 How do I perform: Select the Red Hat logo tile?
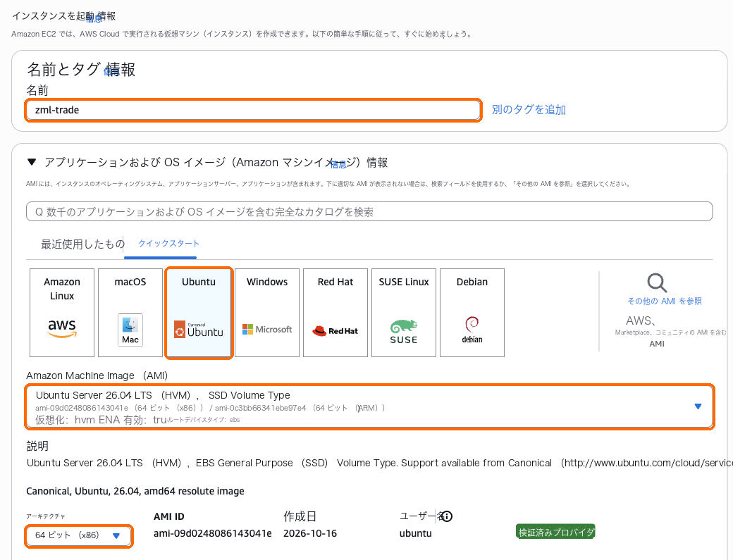pyautogui.click(x=335, y=313)
